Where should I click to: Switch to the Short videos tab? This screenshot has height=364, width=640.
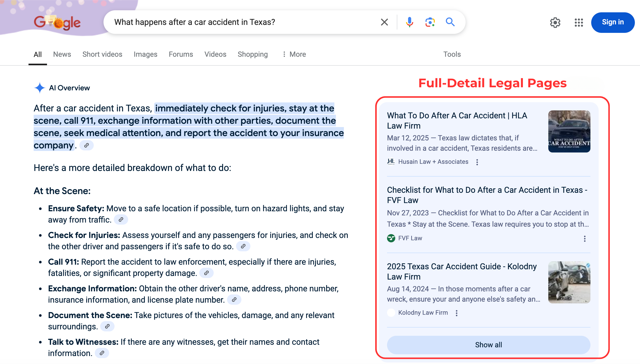pyautogui.click(x=102, y=54)
